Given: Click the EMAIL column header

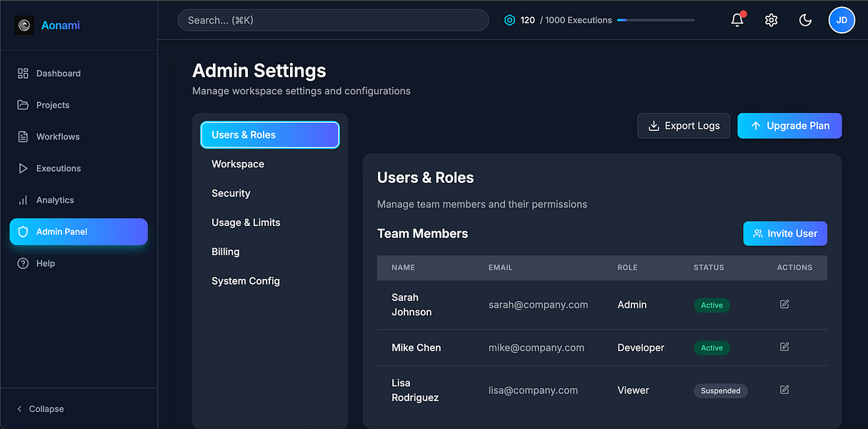Looking at the screenshot, I should (501, 267).
